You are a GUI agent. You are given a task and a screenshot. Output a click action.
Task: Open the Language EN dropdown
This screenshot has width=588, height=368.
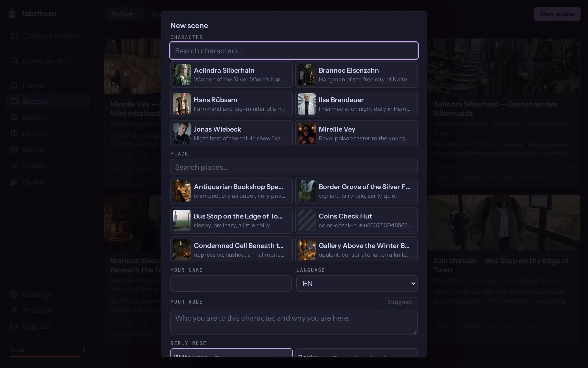[x=357, y=283]
